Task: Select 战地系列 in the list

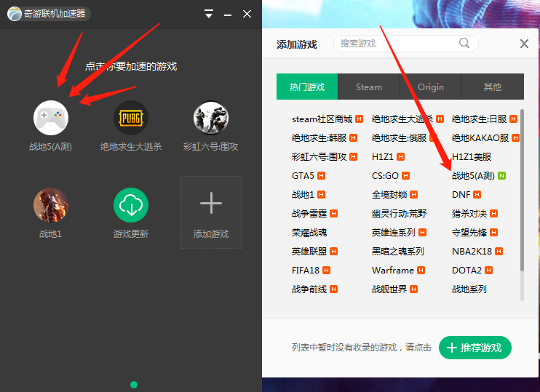Action: 469,289
